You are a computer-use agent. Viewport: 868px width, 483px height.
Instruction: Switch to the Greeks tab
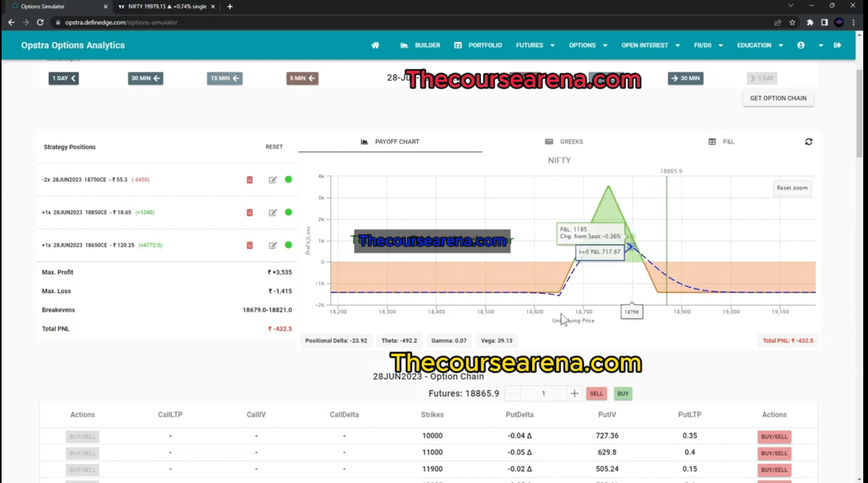pyautogui.click(x=564, y=142)
